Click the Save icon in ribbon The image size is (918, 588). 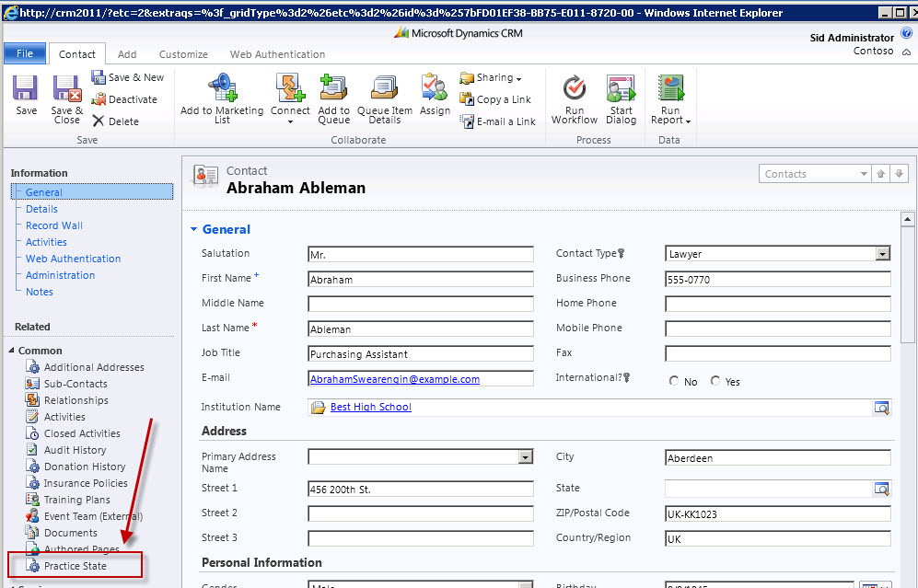26,90
